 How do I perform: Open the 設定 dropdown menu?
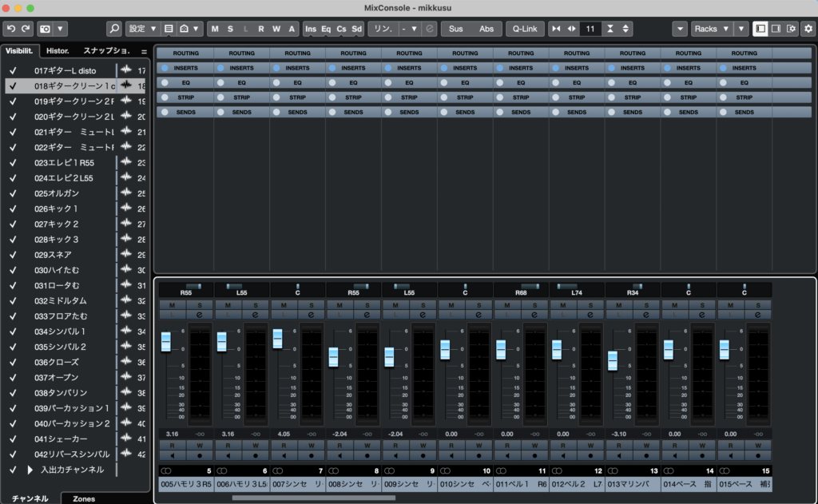tap(143, 29)
